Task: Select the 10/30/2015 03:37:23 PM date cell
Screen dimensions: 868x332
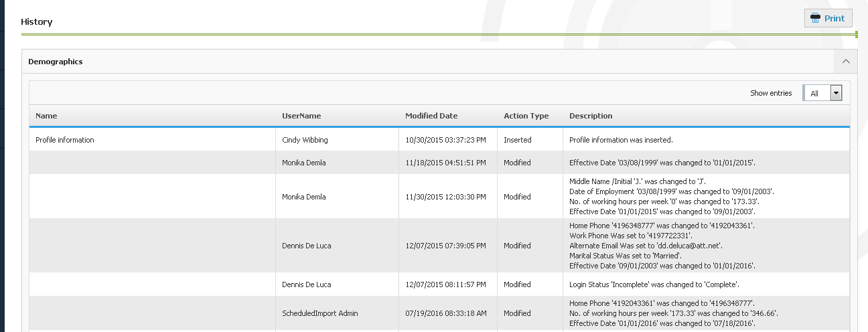Action: click(x=445, y=140)
